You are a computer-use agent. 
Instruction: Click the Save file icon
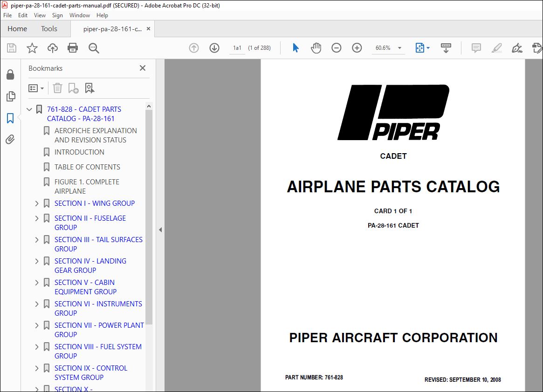[12, 48]
